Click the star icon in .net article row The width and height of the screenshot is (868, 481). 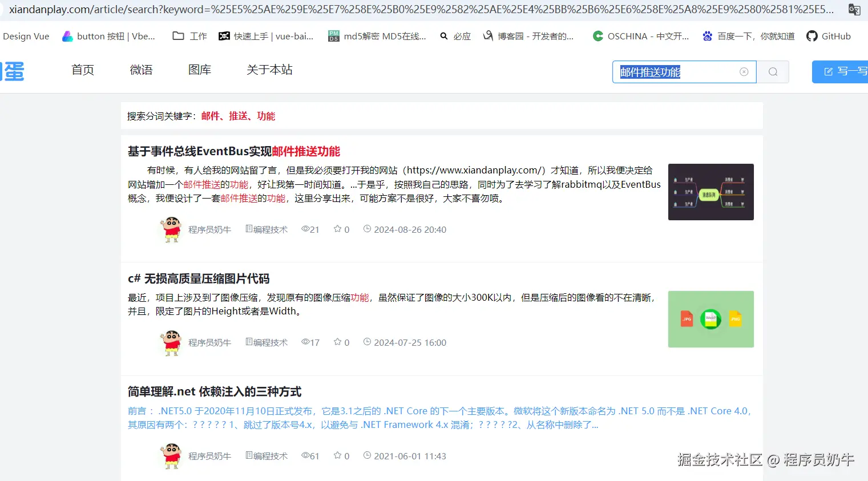[x=337, y=455]
